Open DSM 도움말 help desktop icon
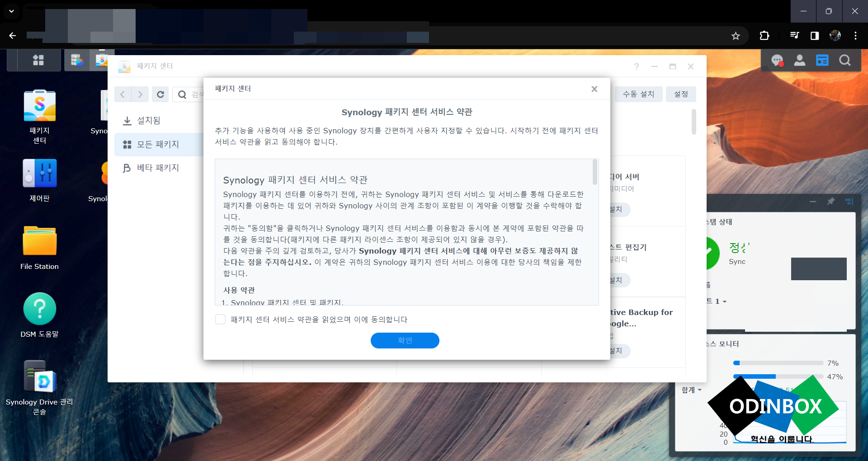The image size is (868, 461). (x=40, y=315)
